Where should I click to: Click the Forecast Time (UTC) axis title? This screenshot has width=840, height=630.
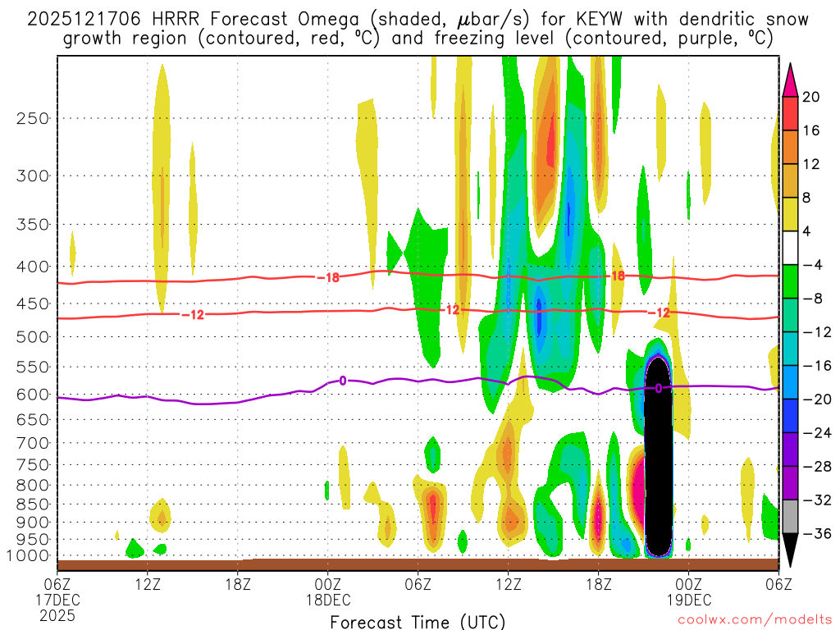418,622
